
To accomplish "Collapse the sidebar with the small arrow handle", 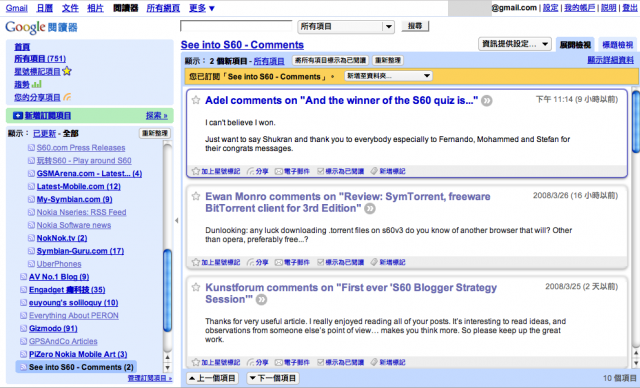I will pos(177,220).
